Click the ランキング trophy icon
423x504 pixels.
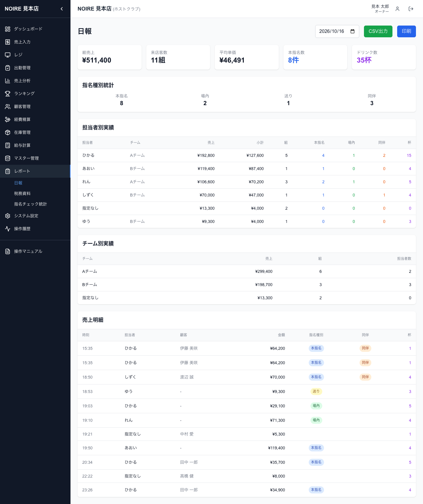pos(8,94)
